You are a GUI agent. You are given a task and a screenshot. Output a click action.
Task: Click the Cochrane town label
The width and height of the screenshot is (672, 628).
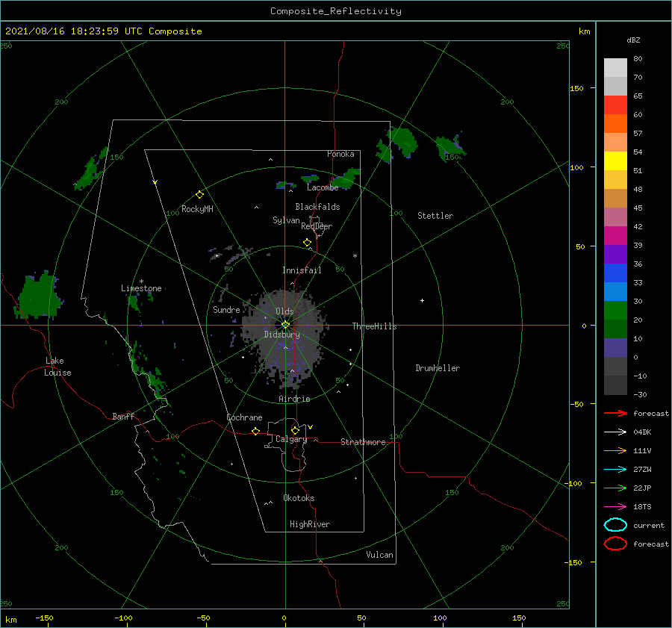point(244,417)
